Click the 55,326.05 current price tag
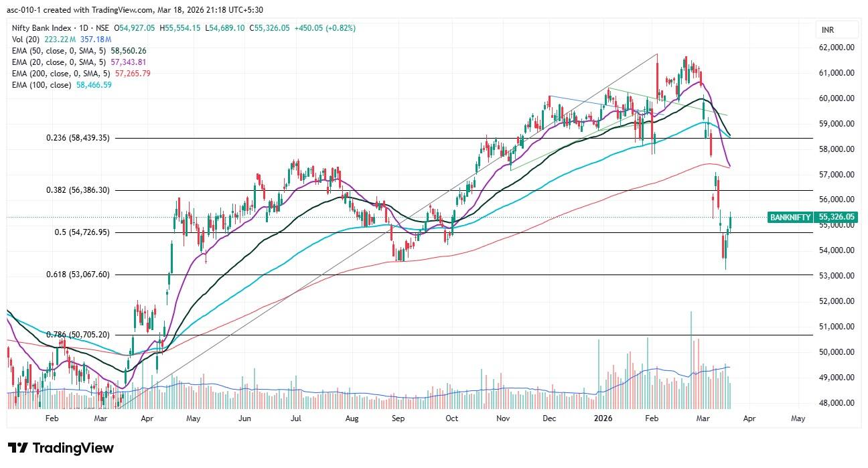Image resolution: width=868 pixels, height=468 pixels. [837, 217]
